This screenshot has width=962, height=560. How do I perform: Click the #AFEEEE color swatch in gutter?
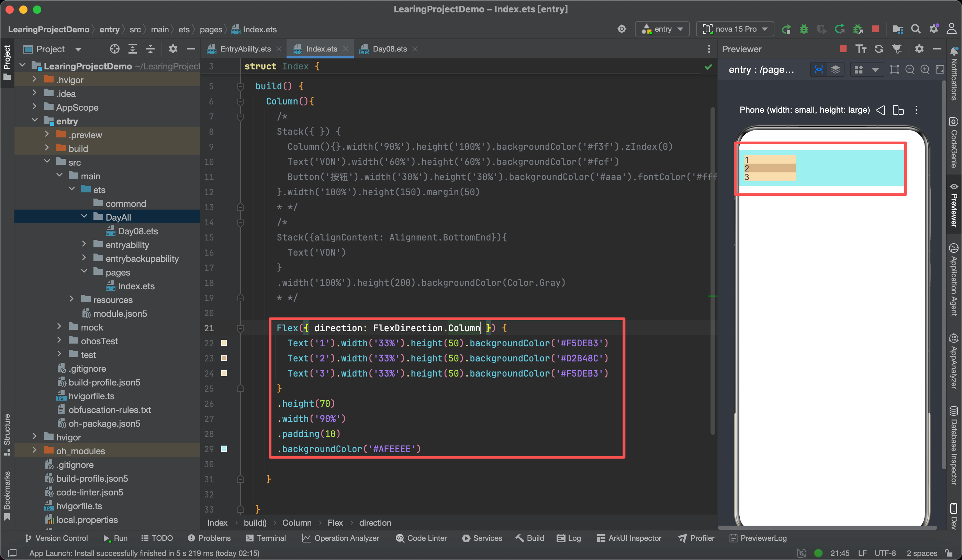224,449
